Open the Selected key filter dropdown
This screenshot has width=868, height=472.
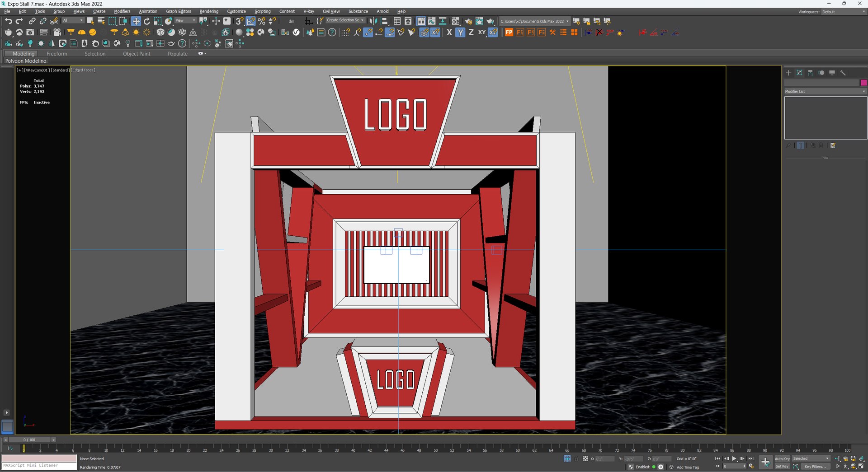pos(811,459)
